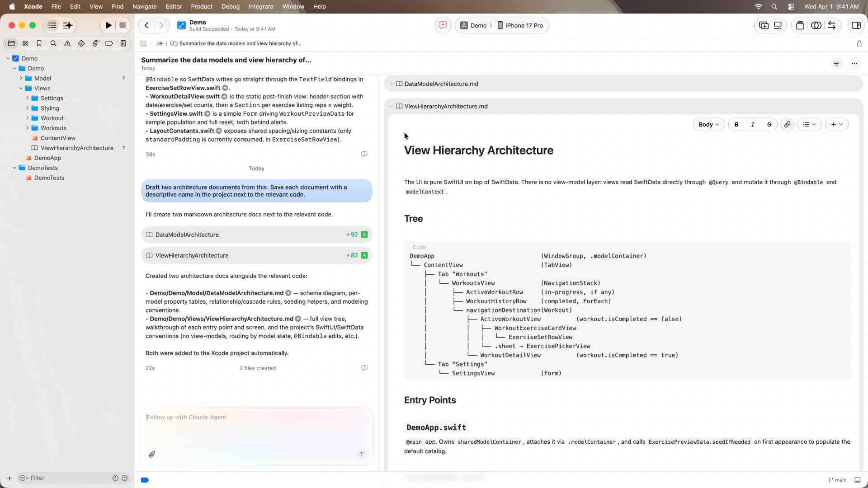This screenshot has height=488, width=868.
Task: Open the File menu
Action: [56, 6]
